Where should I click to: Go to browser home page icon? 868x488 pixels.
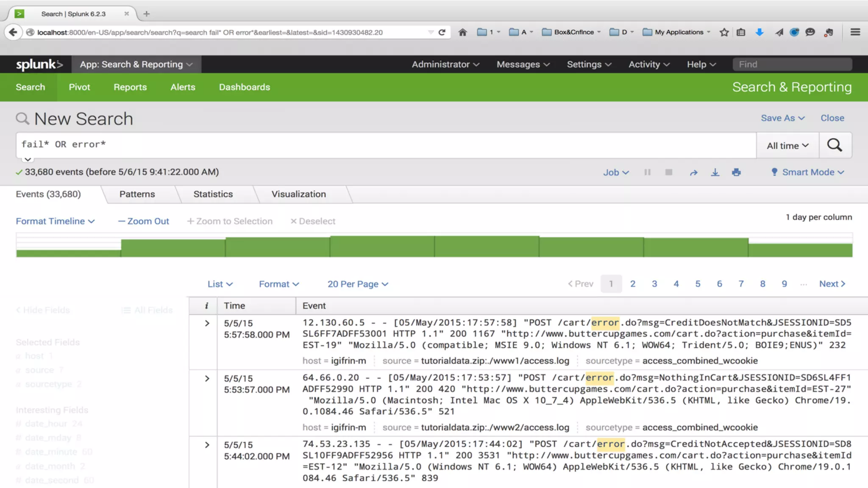[x=462, y=32]
